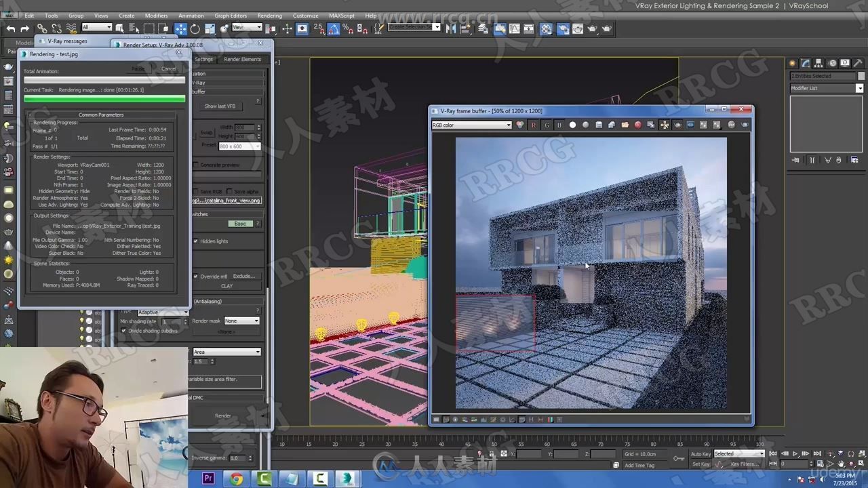The image size is (868, 488).
Task: Enable the Generate preview checkbox
Action: [x=196, y=165]
